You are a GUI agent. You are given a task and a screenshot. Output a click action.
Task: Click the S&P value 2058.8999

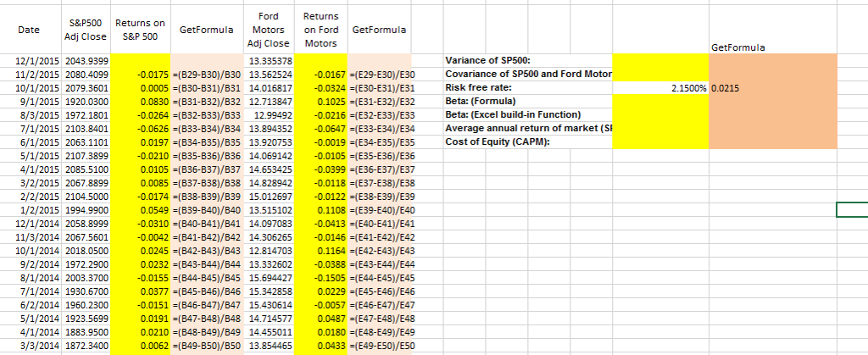pos(87,224)
